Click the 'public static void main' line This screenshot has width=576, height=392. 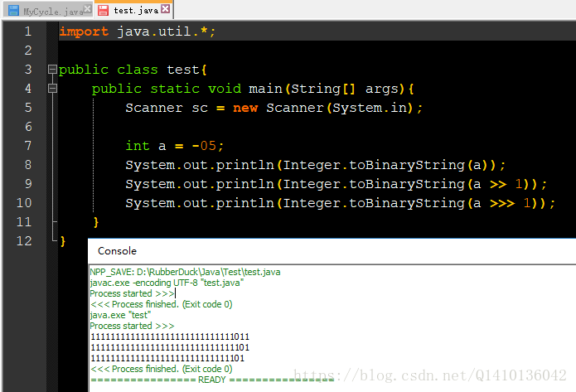[253, 89]
